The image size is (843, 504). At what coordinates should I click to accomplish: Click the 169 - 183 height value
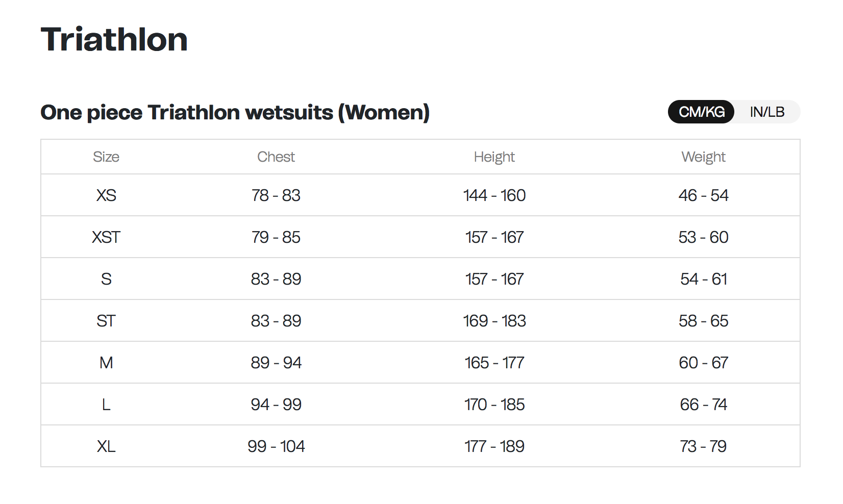click(x=494, y=321)
